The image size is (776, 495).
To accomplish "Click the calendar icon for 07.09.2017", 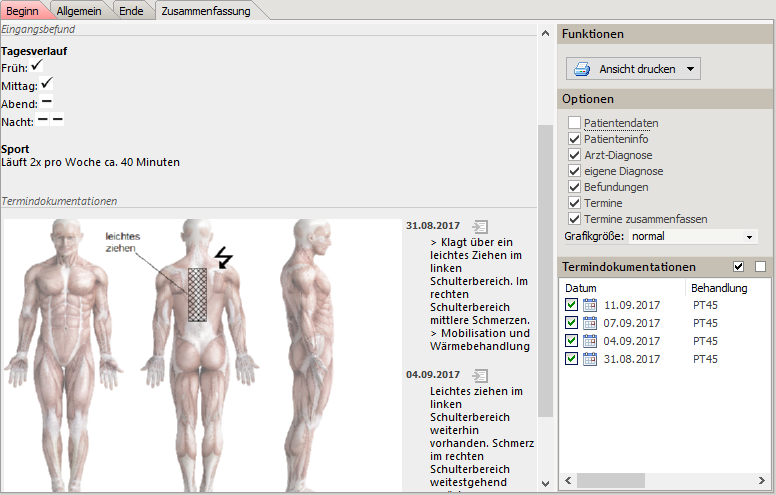I will click(x=590, y=323).
